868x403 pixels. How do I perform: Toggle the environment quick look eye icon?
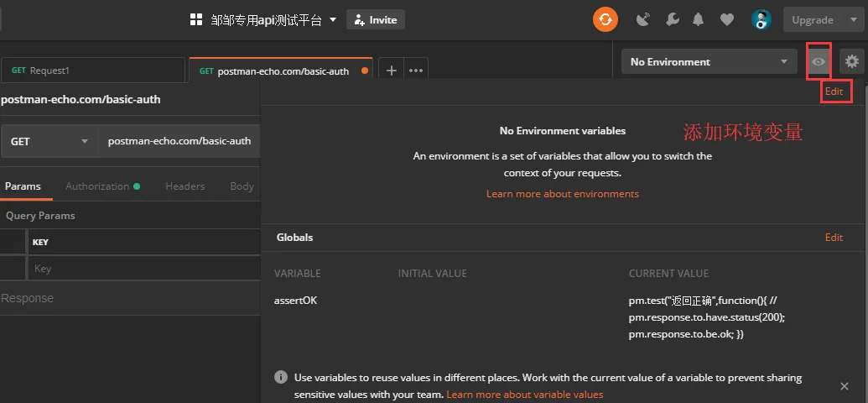819,61
